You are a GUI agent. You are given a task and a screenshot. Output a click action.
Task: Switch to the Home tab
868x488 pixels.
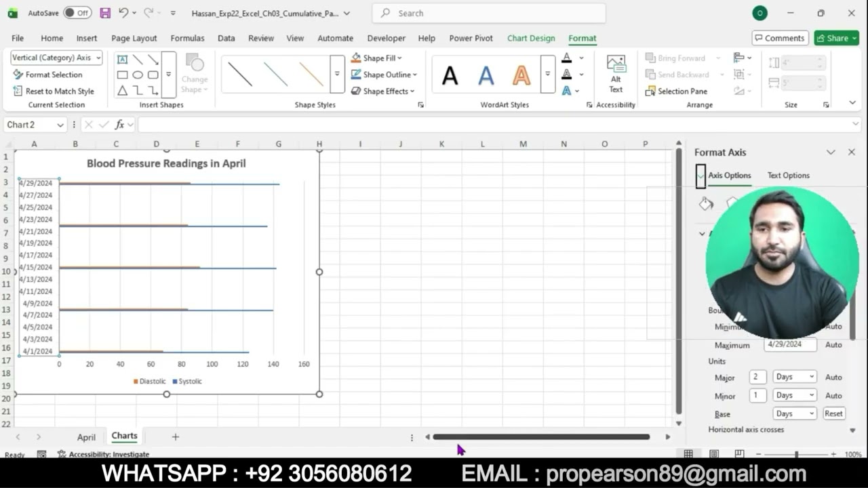pyautogui.click(x=52, y=38)
